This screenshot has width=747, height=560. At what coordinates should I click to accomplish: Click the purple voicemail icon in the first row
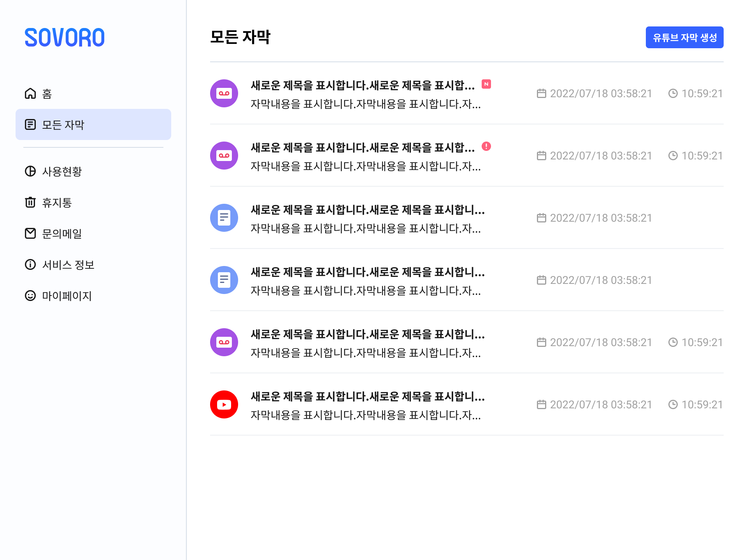pos(224,93)
